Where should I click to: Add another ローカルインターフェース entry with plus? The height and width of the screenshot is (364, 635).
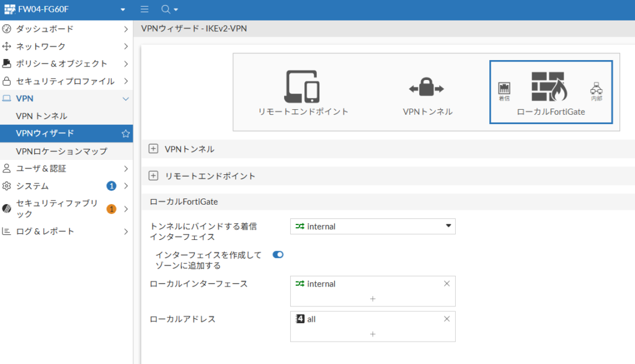[x=373, y=299]
